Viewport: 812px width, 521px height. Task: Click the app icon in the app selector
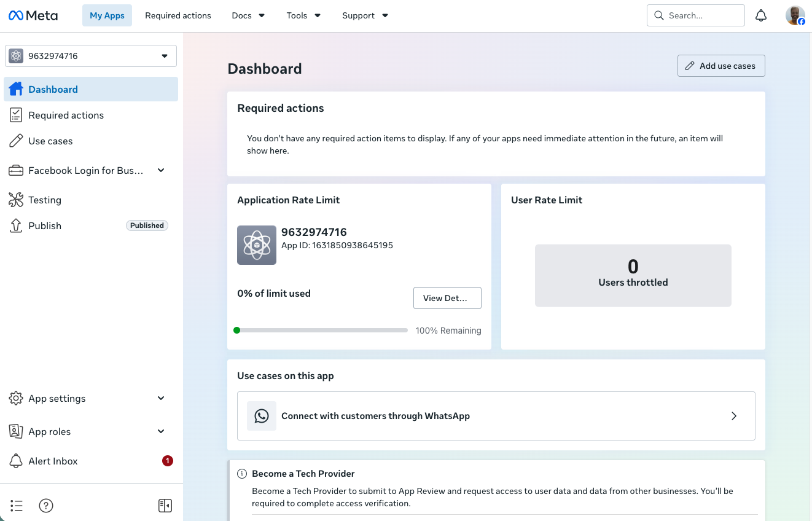click(x=16, y=56)
